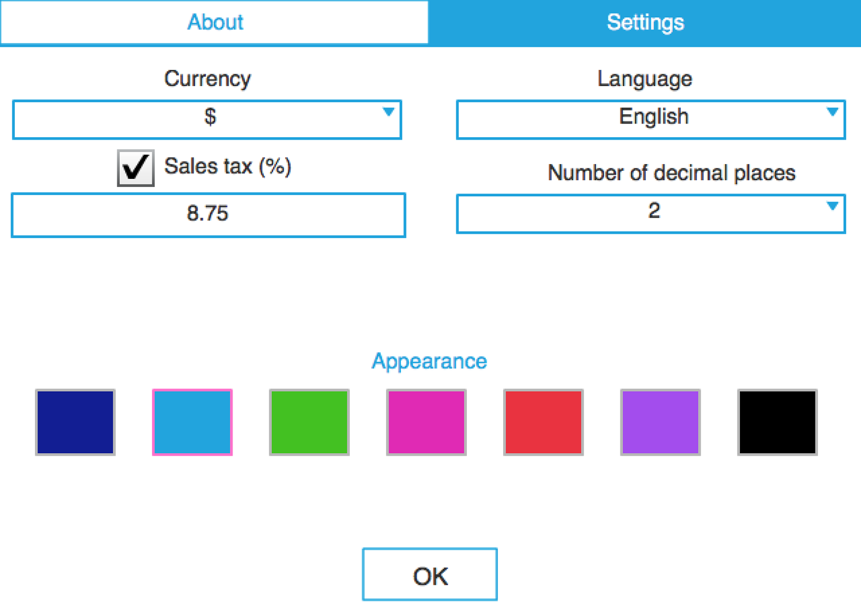This screenshot has height=616, width=861.
Task: Select the Settings tab
Action: pos(645,23)
